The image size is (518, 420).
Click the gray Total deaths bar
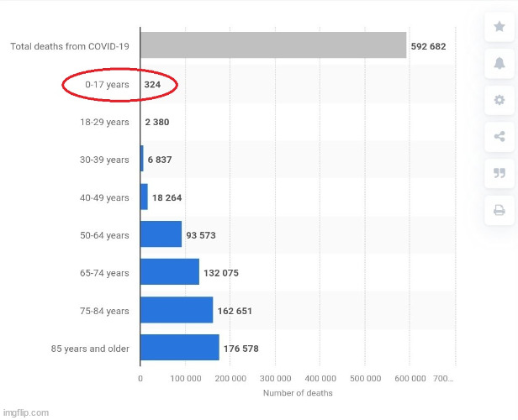click(272, 46)
